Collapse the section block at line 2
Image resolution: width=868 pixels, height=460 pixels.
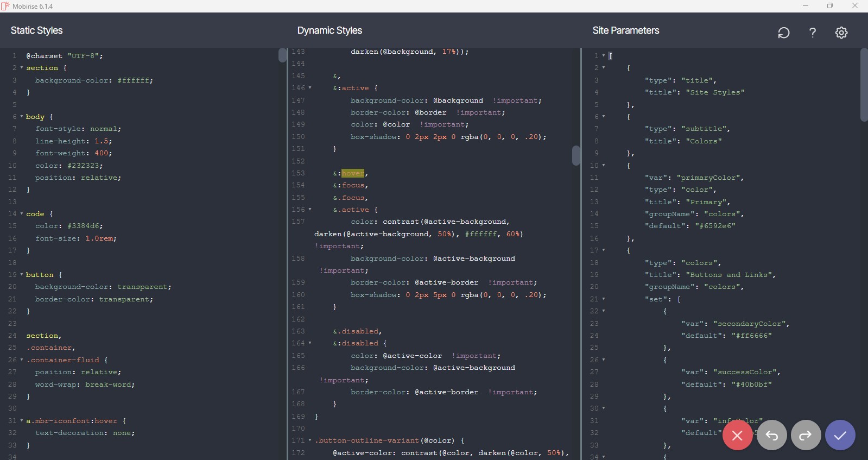coord(22,68)
